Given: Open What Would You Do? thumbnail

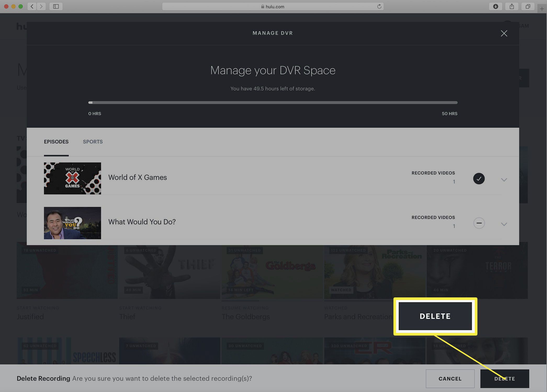Looking at the screenshot, I should pyautogui.click(x=72, y=223).
